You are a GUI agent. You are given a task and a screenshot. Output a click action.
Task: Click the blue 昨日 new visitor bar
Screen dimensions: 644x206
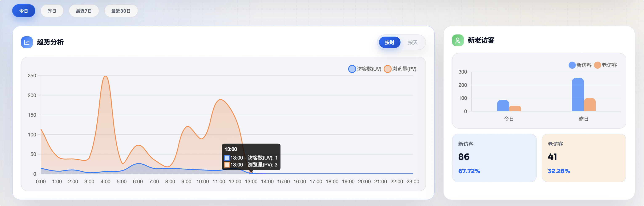click(577, 95)
